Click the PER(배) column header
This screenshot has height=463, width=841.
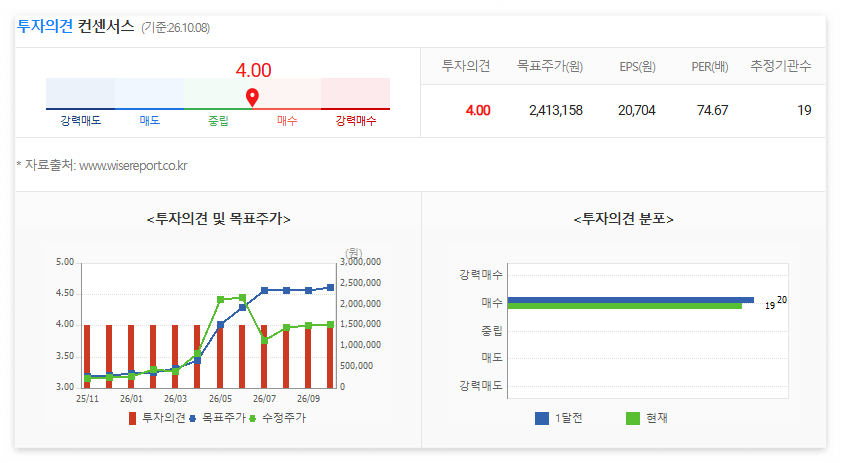pyautogui.click(x=710, y=67)
